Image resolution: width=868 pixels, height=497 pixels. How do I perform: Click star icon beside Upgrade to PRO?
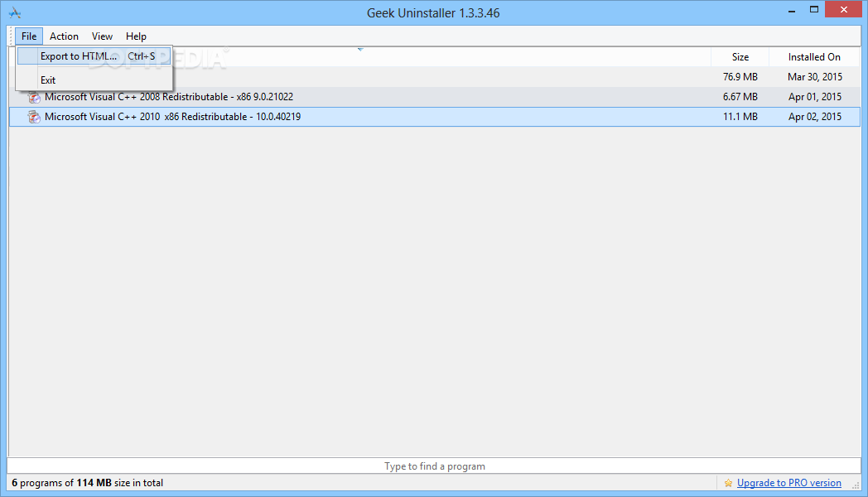tap(728, 483)
